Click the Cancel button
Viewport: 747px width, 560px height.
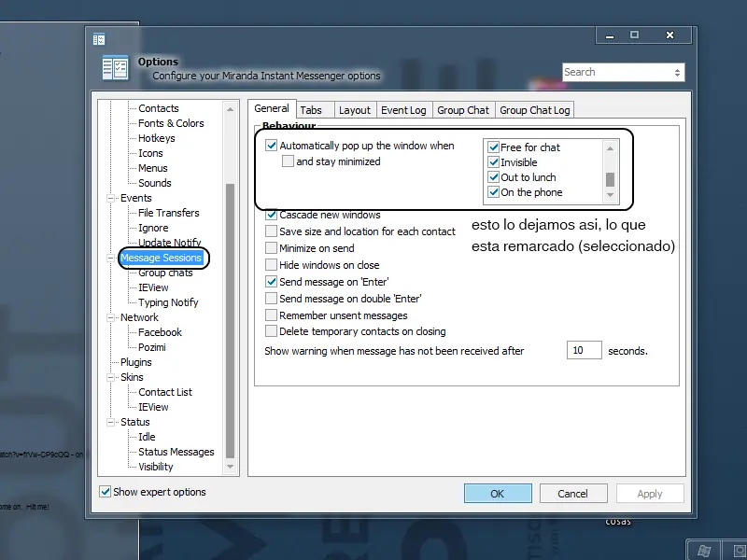point(573,494)
